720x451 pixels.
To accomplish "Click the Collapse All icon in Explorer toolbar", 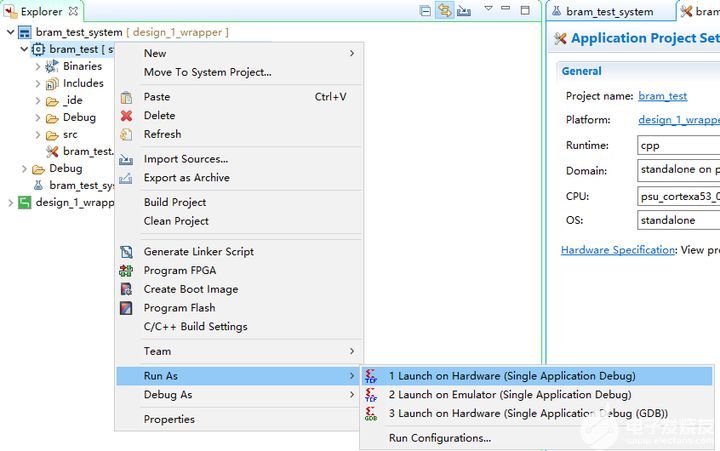I will point(426,11).
